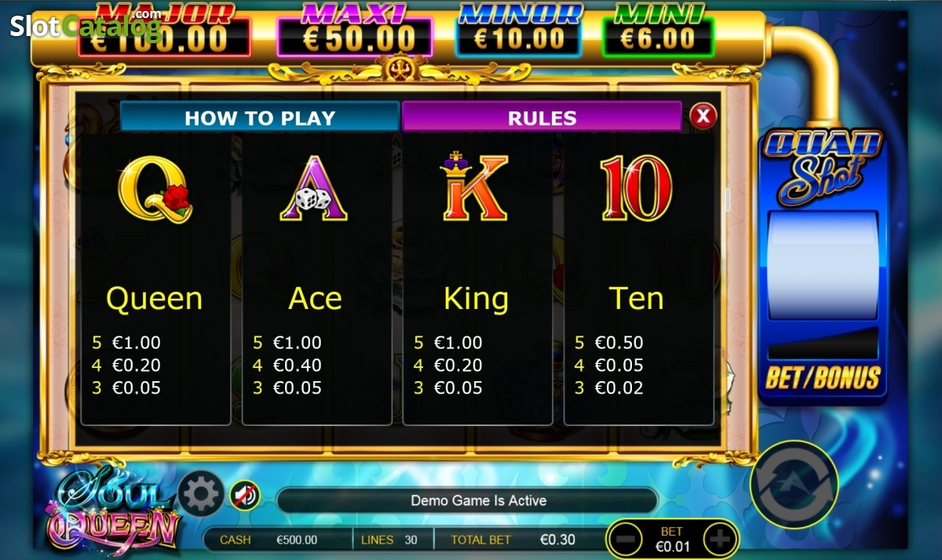Click the King symbol with crown

tap(473, 187)
